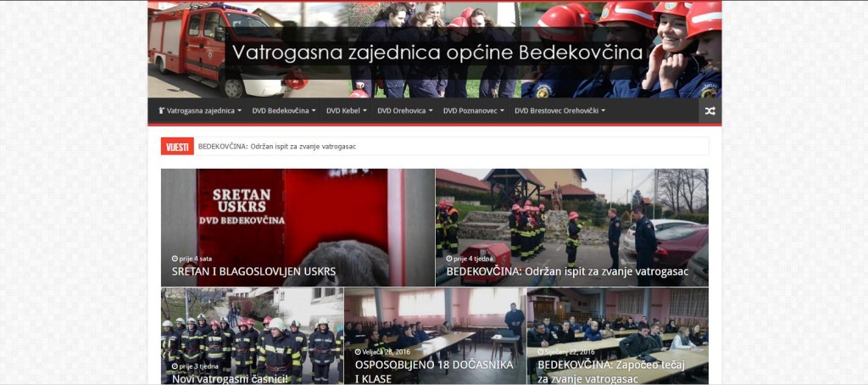Click clock icon on SRETAN I BLAGOSLOVLJEN USKRS
The width and height of the screenshot is (868, 385).
(175, 259)
